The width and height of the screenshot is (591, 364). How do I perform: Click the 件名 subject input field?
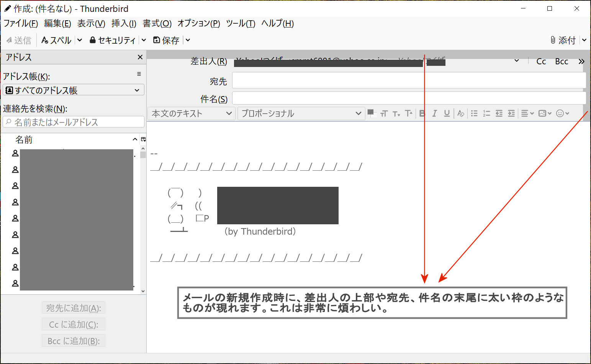point(408,98)
